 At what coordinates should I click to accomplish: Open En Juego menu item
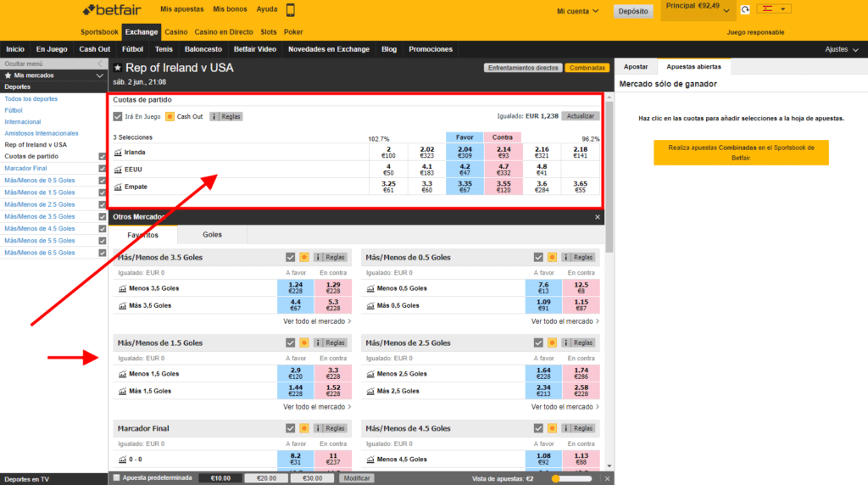point(52,49)
